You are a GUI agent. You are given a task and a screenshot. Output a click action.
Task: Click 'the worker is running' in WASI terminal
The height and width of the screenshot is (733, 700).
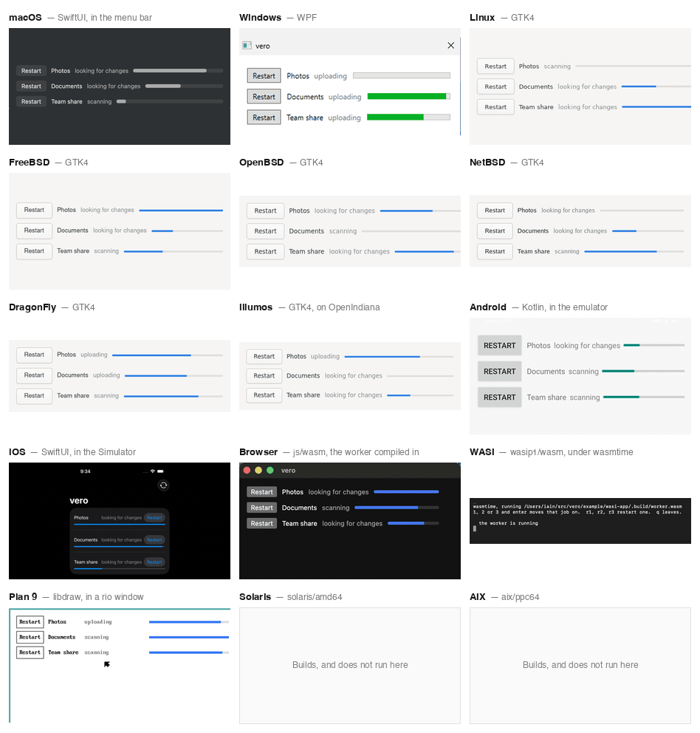(x=509, y=523)
